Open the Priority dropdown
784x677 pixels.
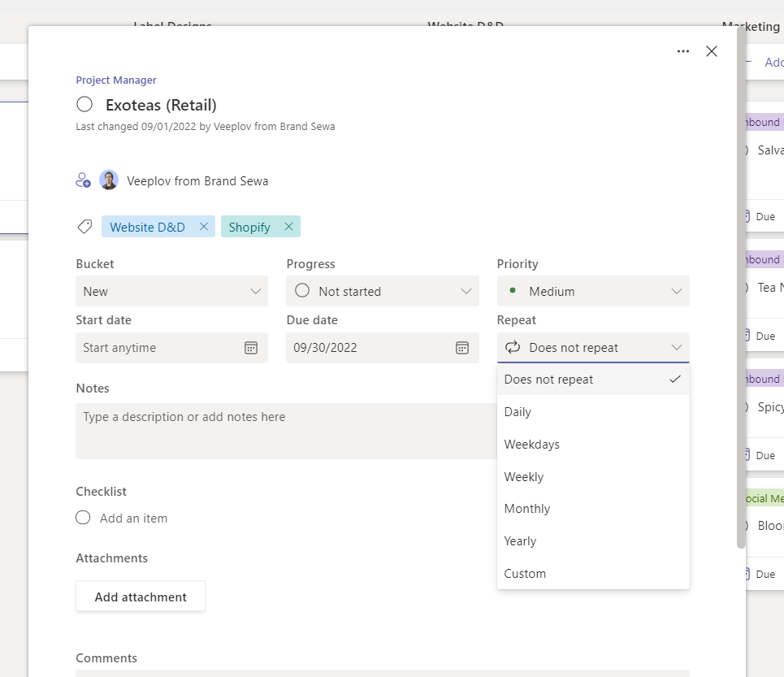(x=593, y=291)
